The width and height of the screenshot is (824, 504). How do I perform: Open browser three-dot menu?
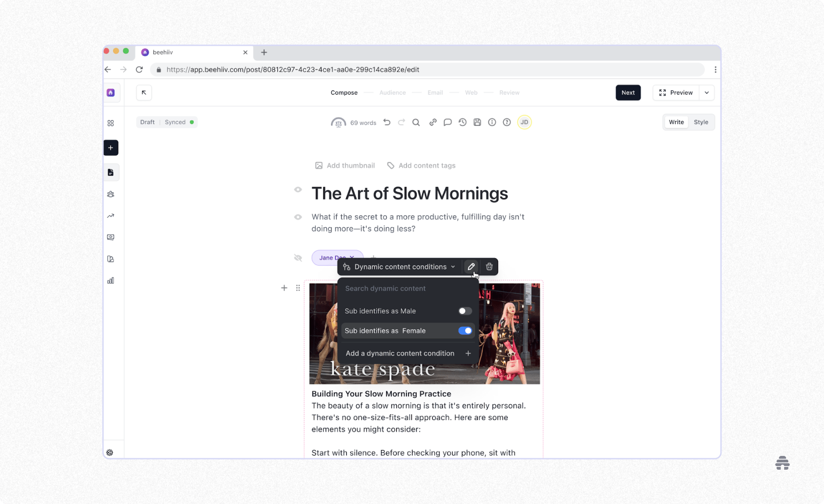pos(716,70)
